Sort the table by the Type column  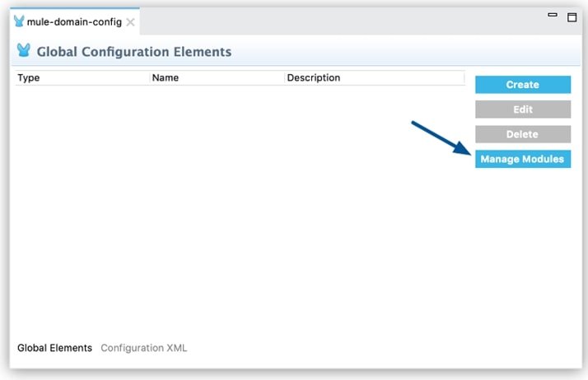(x=82, y=77)
